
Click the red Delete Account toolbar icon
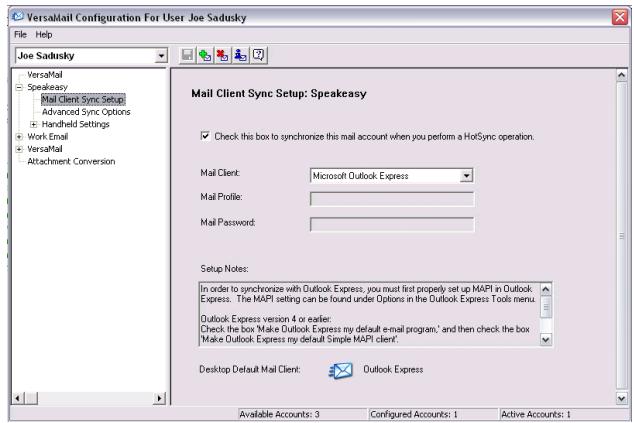pyautogui.click(x=223, y=55)
